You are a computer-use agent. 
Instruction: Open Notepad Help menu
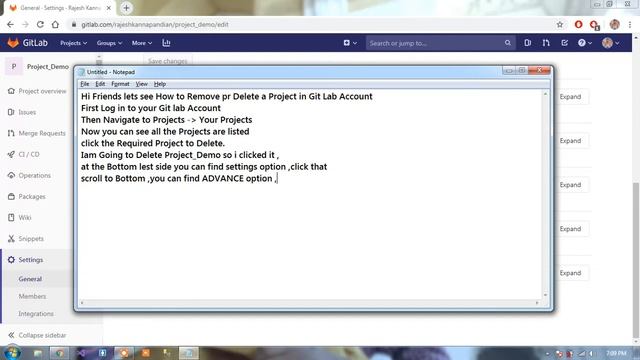pyautogui.click(x=160, y=84)
